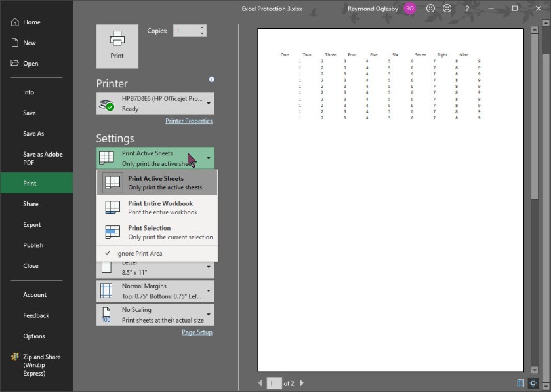Screen dimensions: 551x392
Task: Switch to the Export section
Action: pyautogui.click(x=29, y=224)
